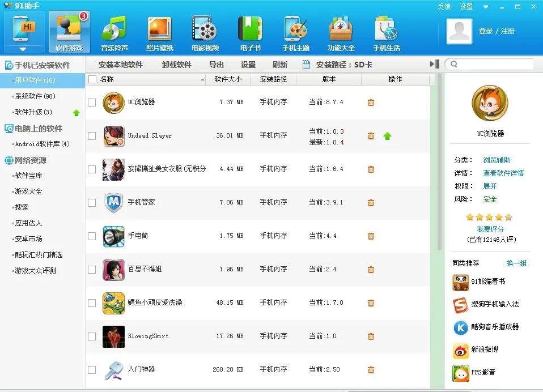Click 设置 in the title bar
This screenshot has width=543, height=392.
point(466,7)
